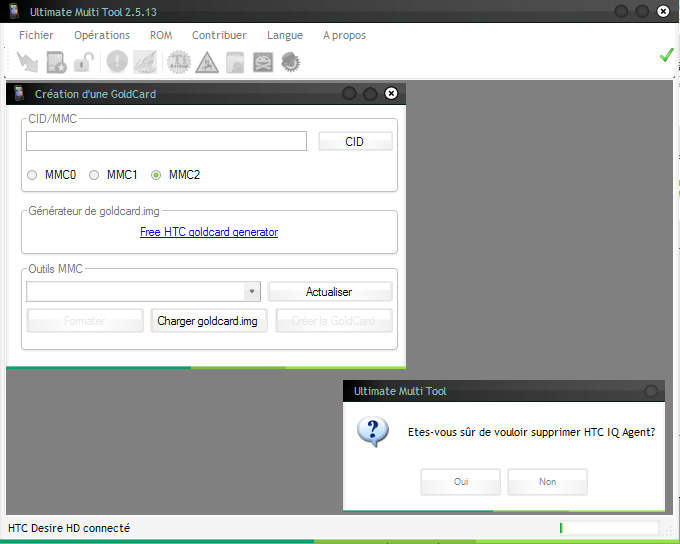Click the downgrade arrow toolbar icon

tap(27, 62)
